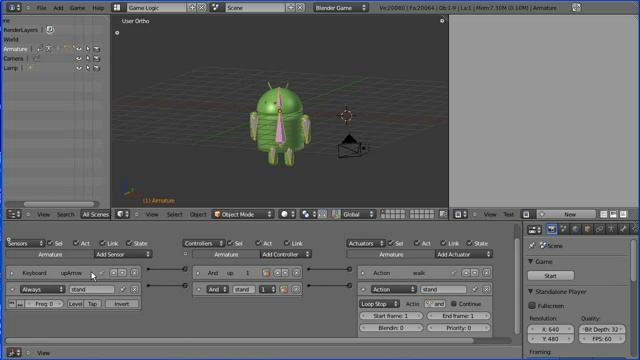Toggle the Controllers Act checkbox

click(x=258, y=243)
